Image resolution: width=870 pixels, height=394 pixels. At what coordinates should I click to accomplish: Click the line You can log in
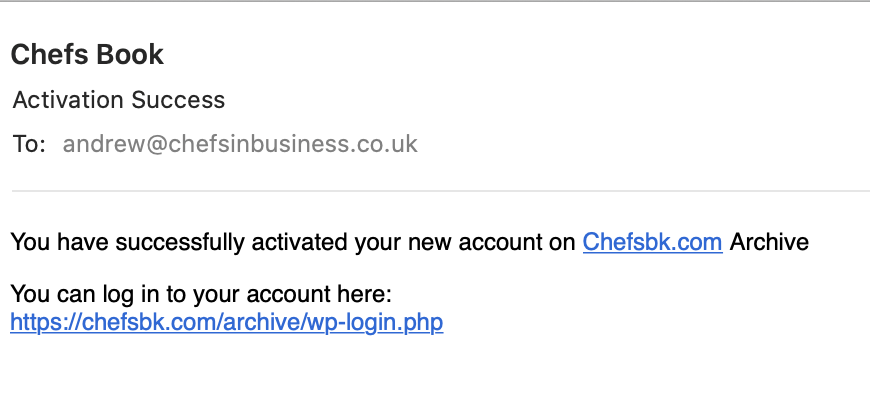click(x=201, y=294)
